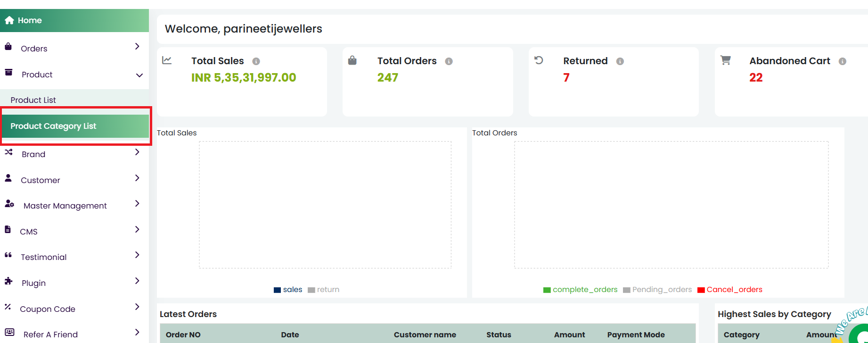This screenshot has width=868, height=343.
Task: Click the Order NO column header
Action: (x=183, y=335)
